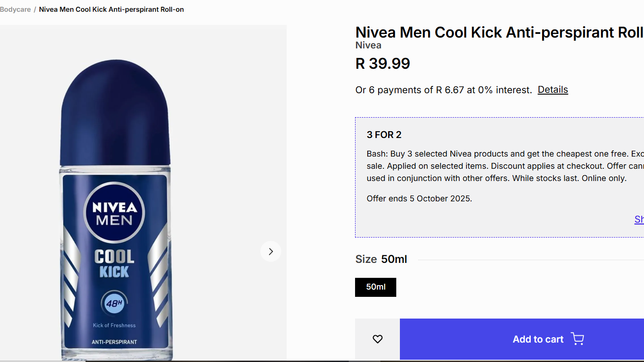Click the Nivea Men logo on bottle
This screenshot has width=644, height=362.
pyautogui.click(x=115, y=213)
